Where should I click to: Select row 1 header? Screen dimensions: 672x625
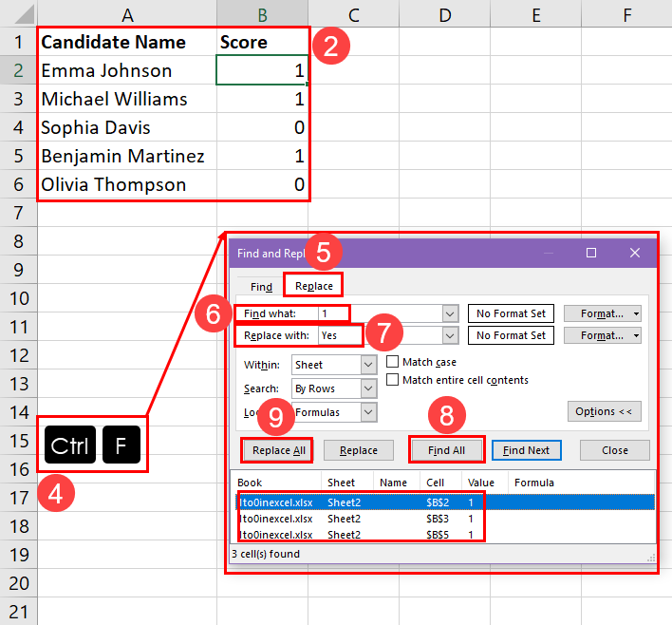click(x=18, y=42)
